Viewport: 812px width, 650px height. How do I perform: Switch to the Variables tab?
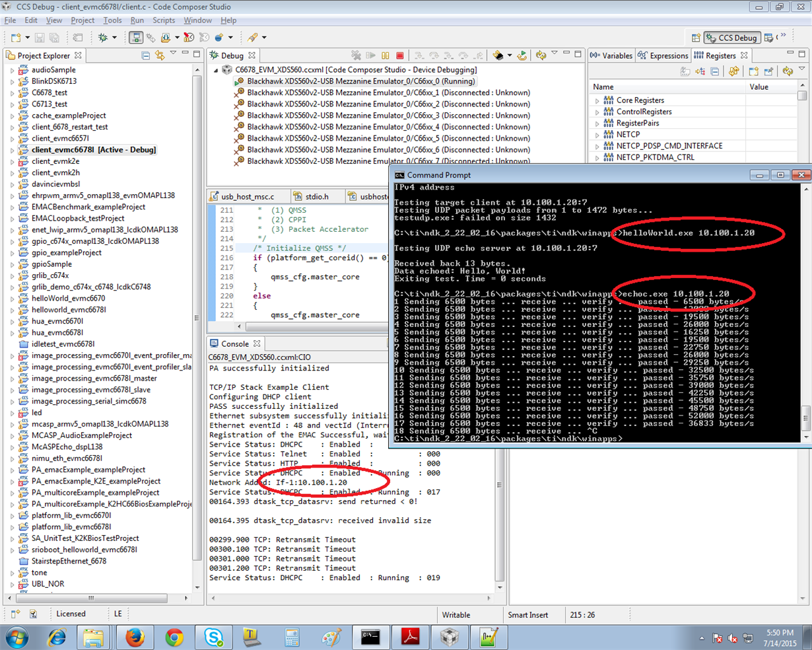click(x=611, y=55)
